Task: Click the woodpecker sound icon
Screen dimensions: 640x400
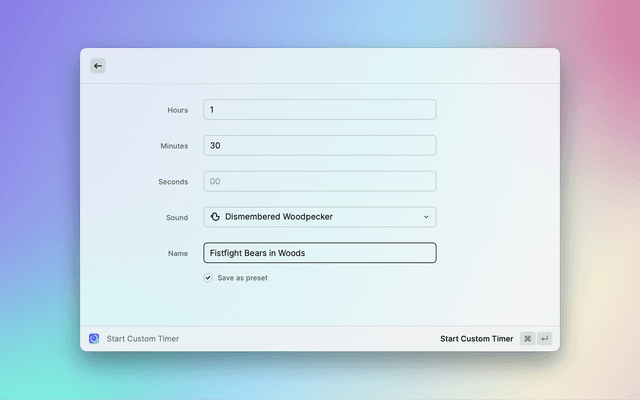Action: [x=215, y=217]
